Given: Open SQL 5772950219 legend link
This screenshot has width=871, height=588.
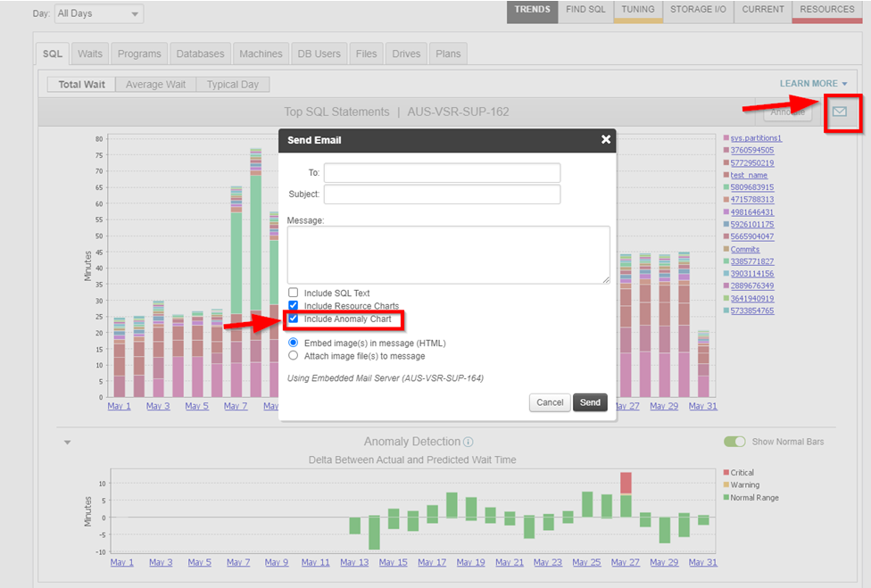Looking at the screenshot, I should [x=752, y=162].
